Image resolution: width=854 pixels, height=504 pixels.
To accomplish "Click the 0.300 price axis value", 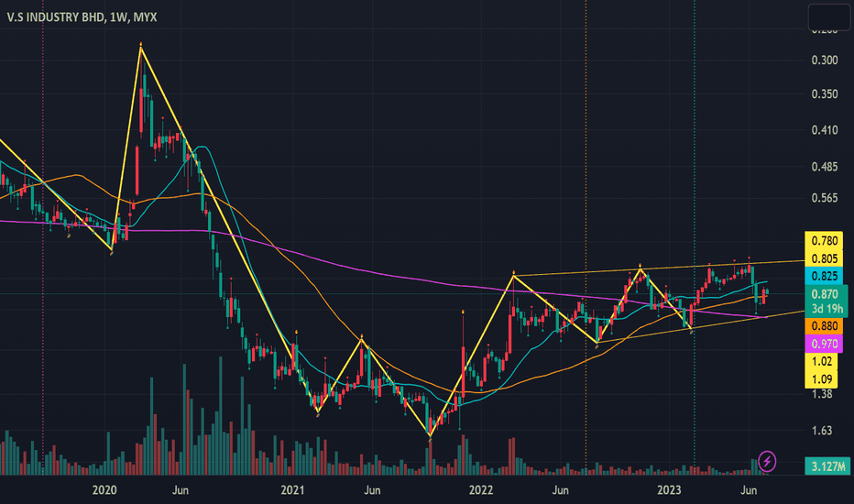I will click(825, 60).
